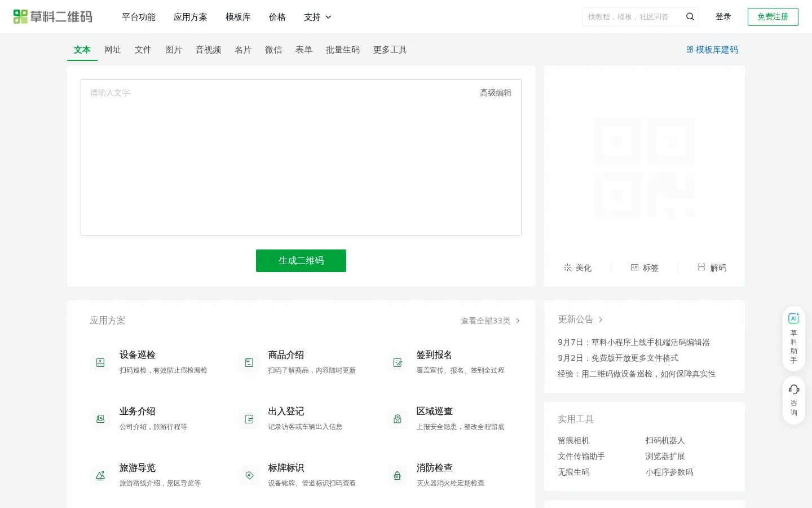The width and height of the screenshot is (812, 508).
Task: Expand the 更新公告 section
Action: click(580, 319)
